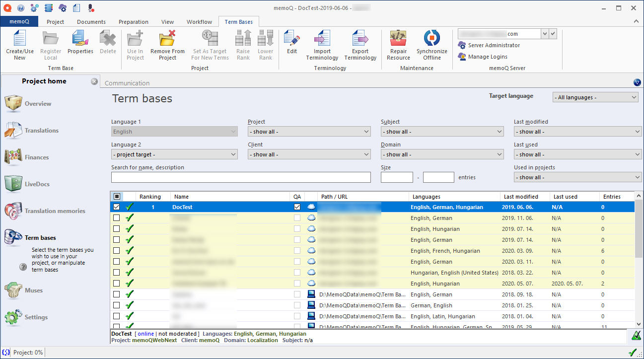The width and height of the screenshot is (644, 359).
Task: Open the Edit terminology tool
Action: click(x=292, y=39)
